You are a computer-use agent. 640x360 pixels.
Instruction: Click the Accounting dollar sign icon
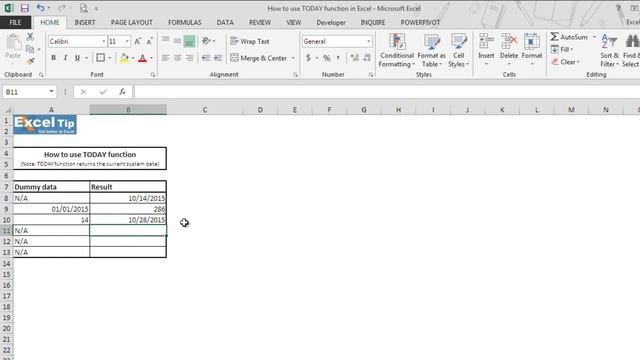tap(308, 58)
